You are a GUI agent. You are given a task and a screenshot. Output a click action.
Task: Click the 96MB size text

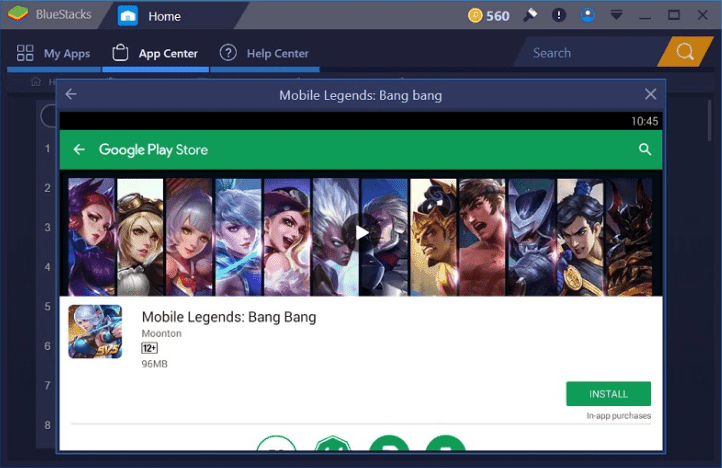coord(155,364)
